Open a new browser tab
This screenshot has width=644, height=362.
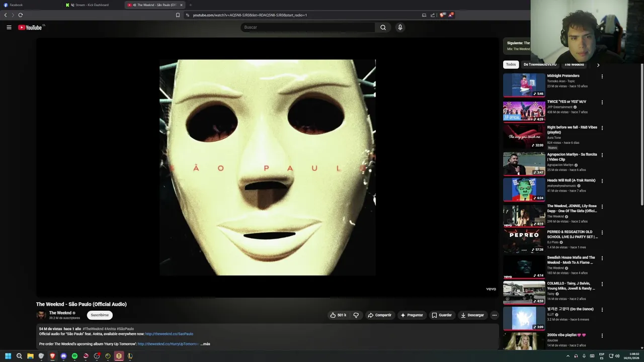click(x=190, y=5)
